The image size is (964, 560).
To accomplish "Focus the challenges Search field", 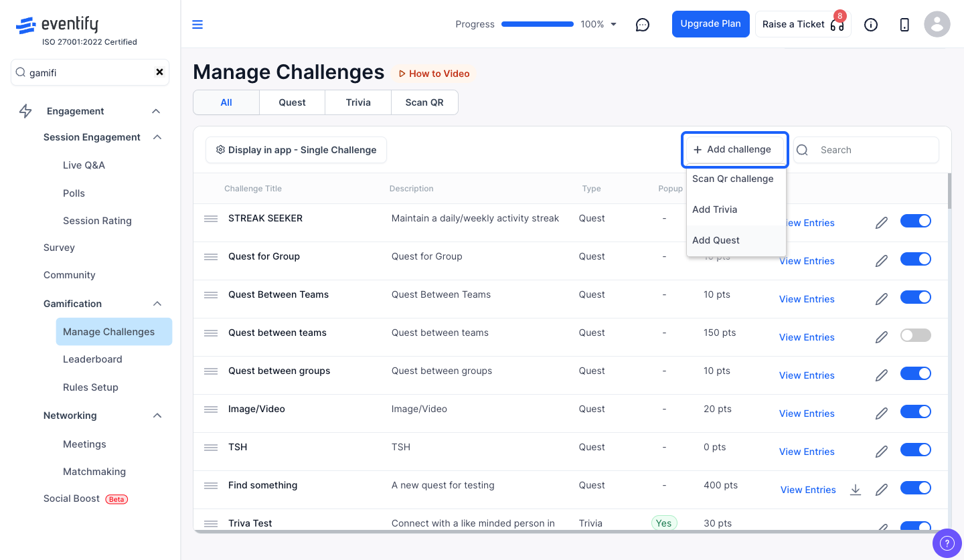I will tap(866, 150).
